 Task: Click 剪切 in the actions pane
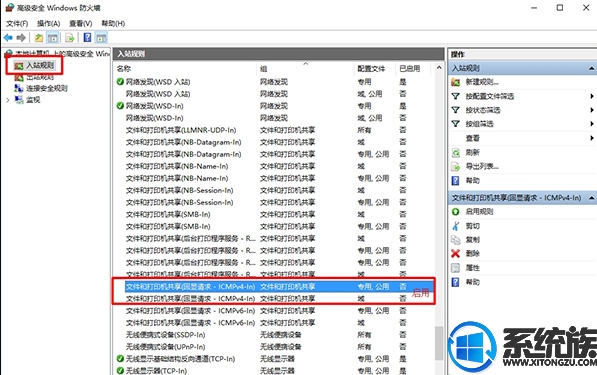(472, 226)
